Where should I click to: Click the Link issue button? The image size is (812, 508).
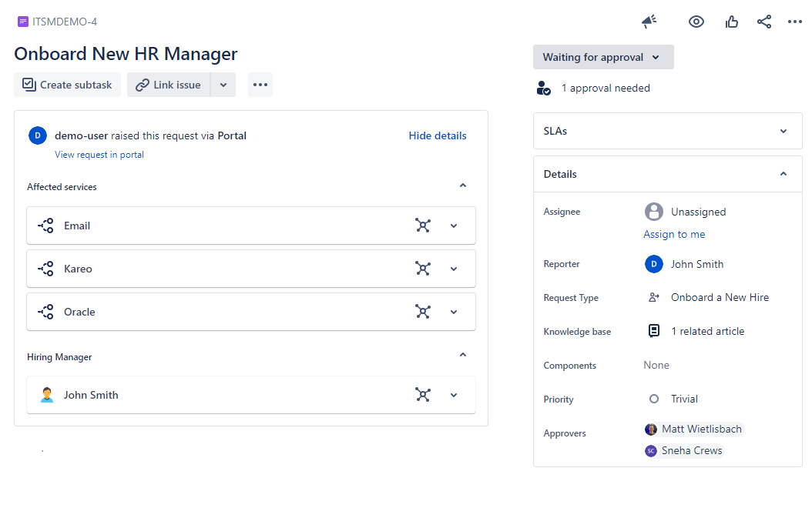pos(168,85)
